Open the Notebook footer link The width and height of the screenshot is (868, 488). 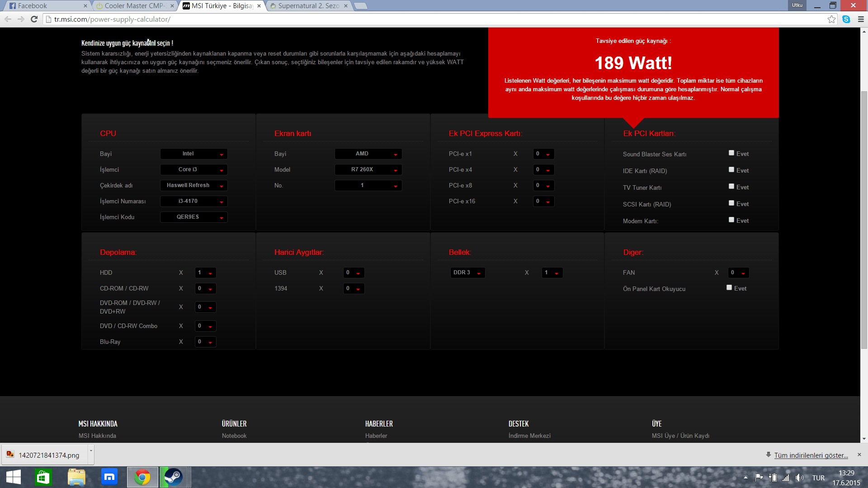234,436
